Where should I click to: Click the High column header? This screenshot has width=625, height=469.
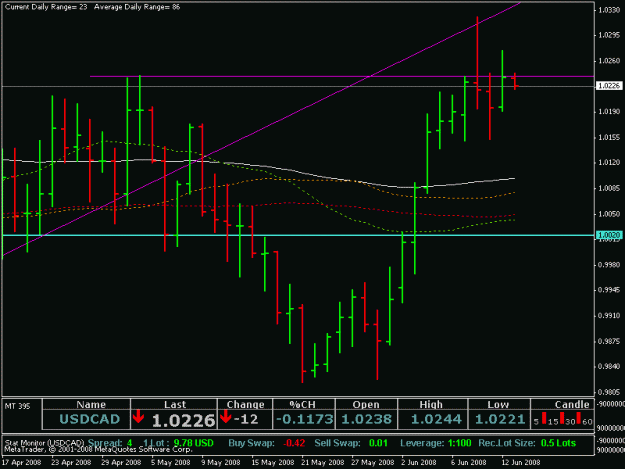431,404
